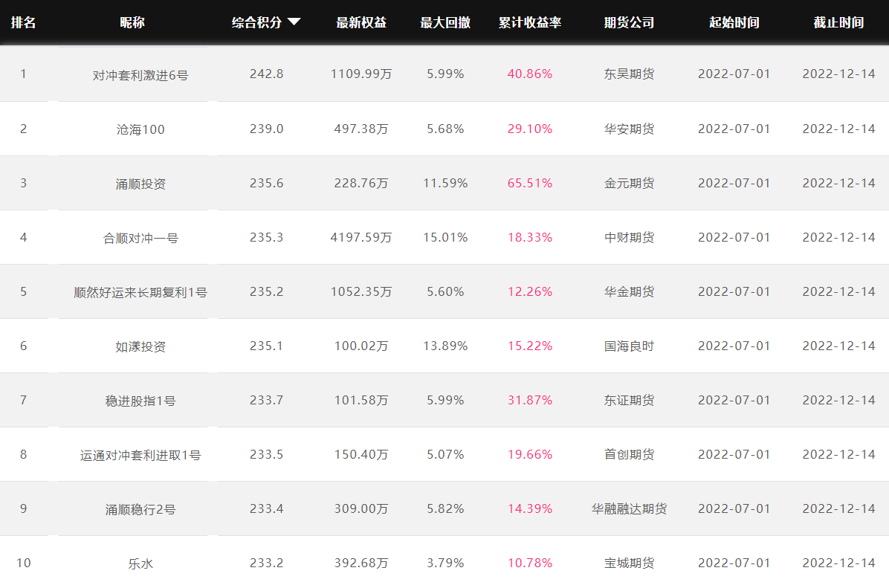Select return rate 12.26%
Viewport: 889px width, 588px height.
pos(529,291)
